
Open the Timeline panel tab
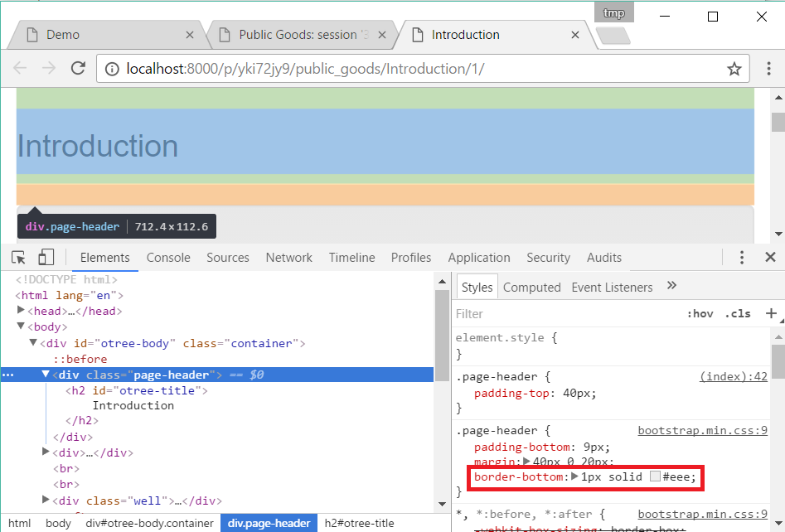click(352, 258)
